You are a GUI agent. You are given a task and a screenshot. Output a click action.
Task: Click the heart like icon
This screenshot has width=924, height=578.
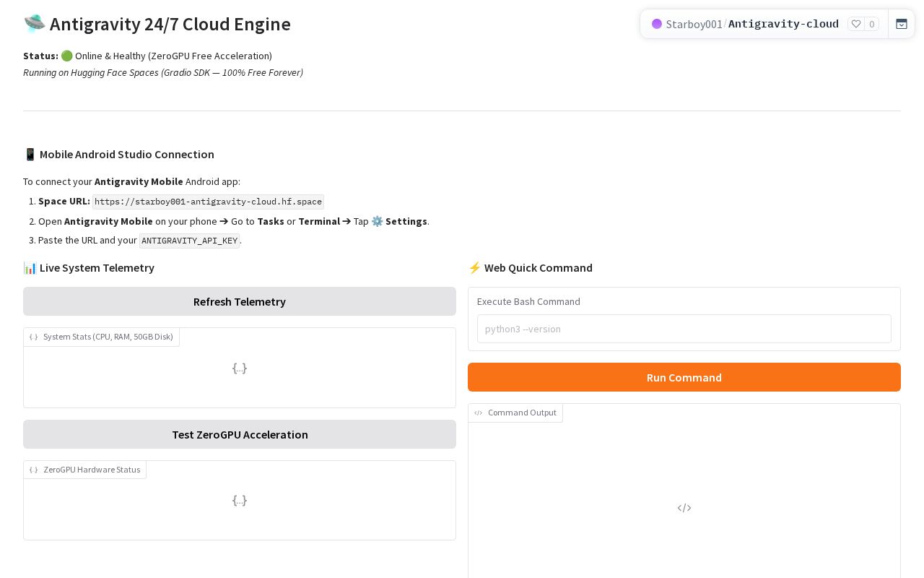coord(856,24)
